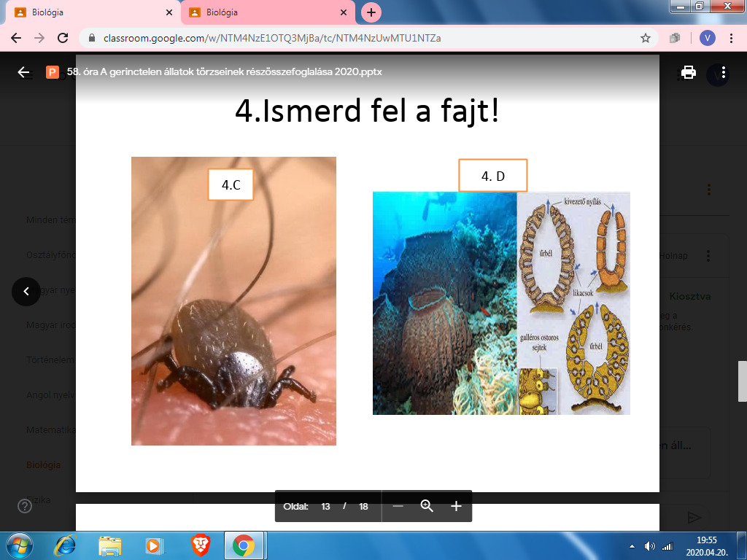Open the Chrome profile avatar V

707,38
